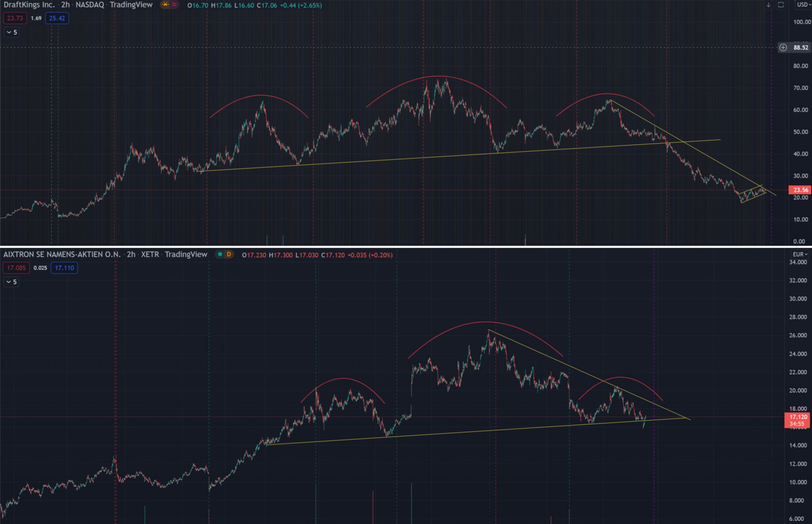Open the EUR currency dropdown
The width and height of the screenshot is (812, 524).
click(x=800, y=254)
